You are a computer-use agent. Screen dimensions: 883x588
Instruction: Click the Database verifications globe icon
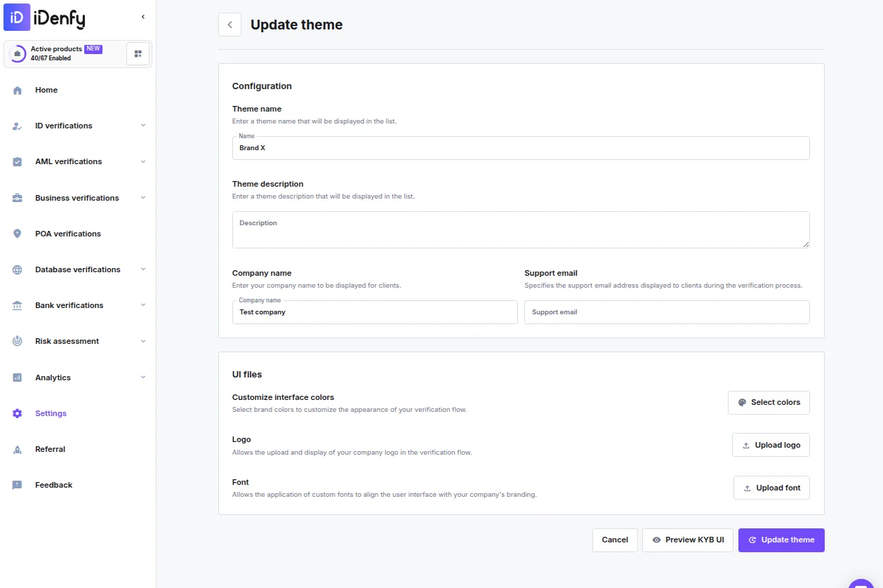point(18,269)
